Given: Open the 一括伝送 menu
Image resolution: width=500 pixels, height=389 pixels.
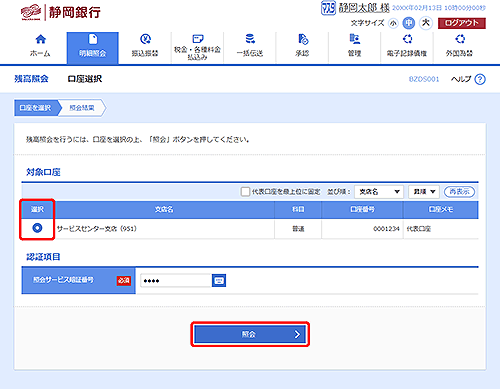Looking at the screenshot, I should [x=250, y=47].
